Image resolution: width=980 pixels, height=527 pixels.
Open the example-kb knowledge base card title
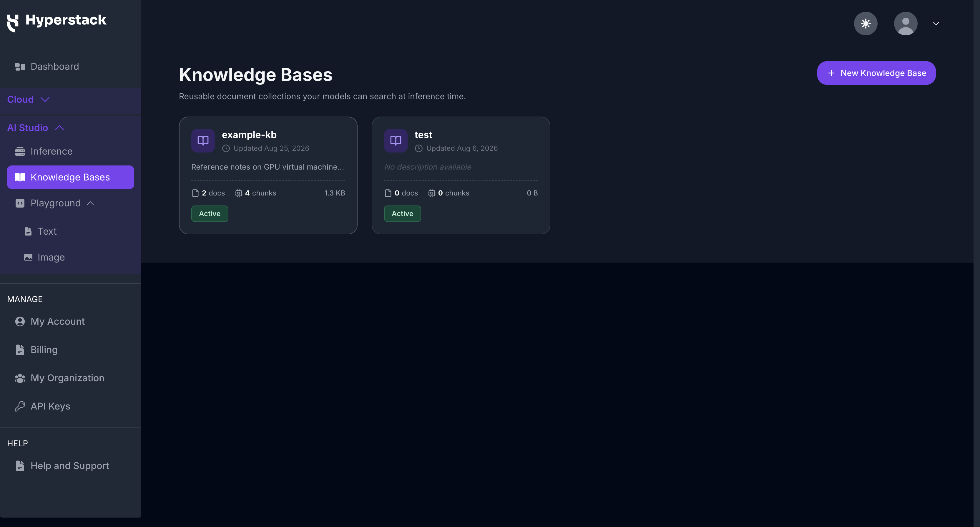click(x=249, y=135)
